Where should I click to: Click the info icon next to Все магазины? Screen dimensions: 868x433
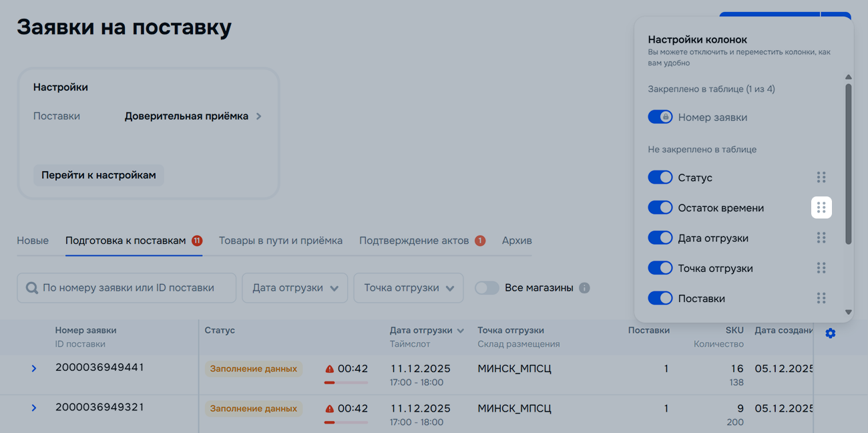[584, 288]
